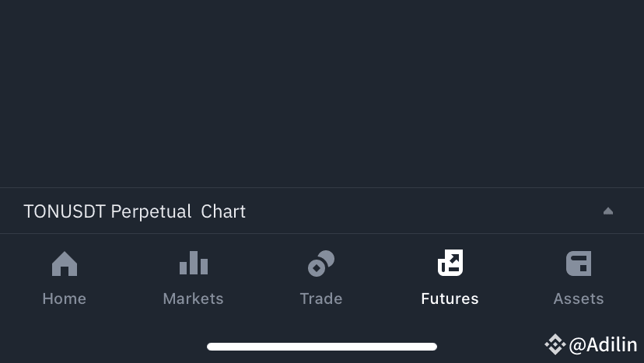
Task: Open Trade via its text label
Action: [321, 298]
